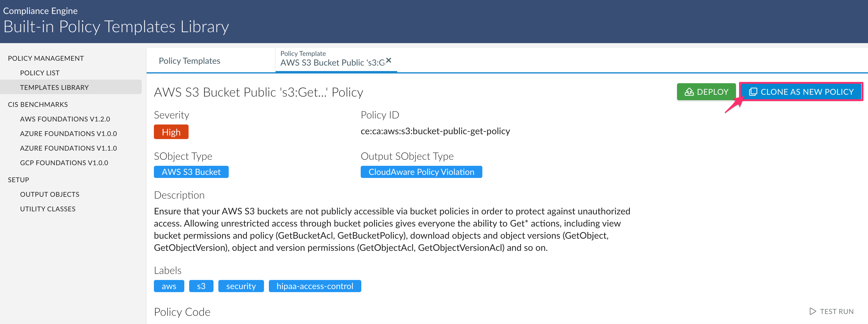Open Output Objects setup page

pos(50,194)
